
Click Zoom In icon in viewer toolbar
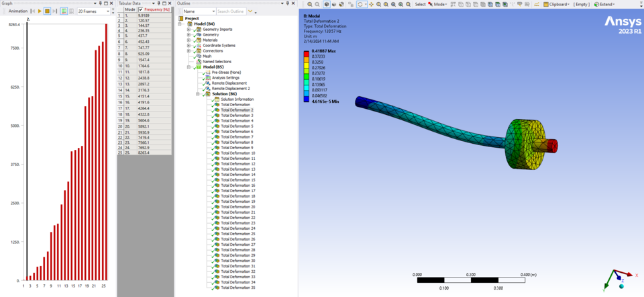[x=310, y=4]
